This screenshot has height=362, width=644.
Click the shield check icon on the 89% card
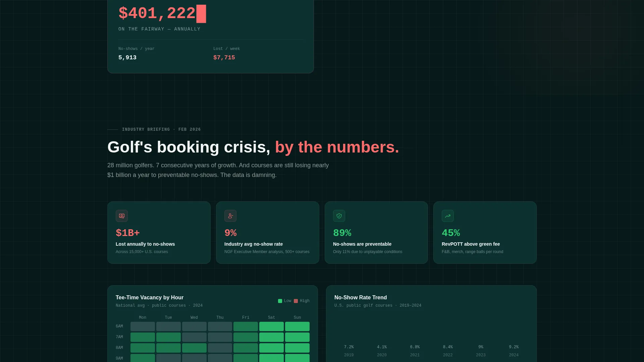(x=339, y=216)
